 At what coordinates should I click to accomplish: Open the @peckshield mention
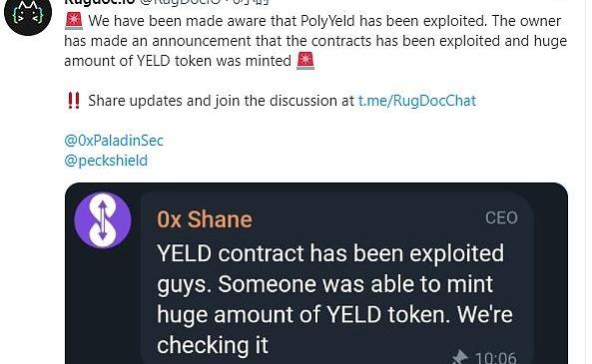click(x=106, y=161)
